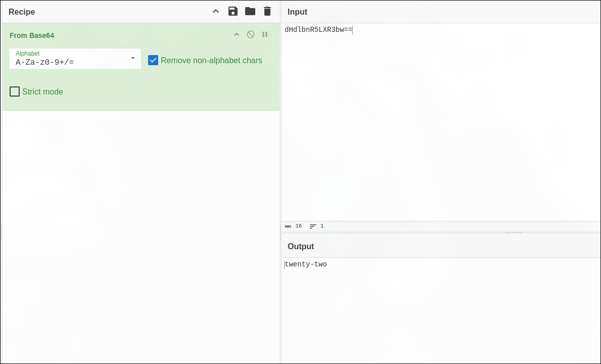Uncheck Remove non-alphabet chars
The height and width of the screenshot is (364, 601).
[x=153, y=60]
